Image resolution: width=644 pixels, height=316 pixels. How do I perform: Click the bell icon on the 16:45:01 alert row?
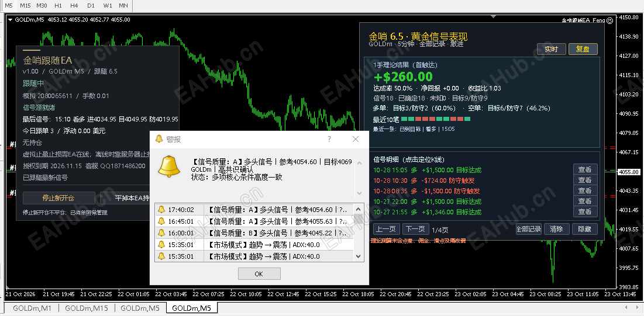click(161, 221)
